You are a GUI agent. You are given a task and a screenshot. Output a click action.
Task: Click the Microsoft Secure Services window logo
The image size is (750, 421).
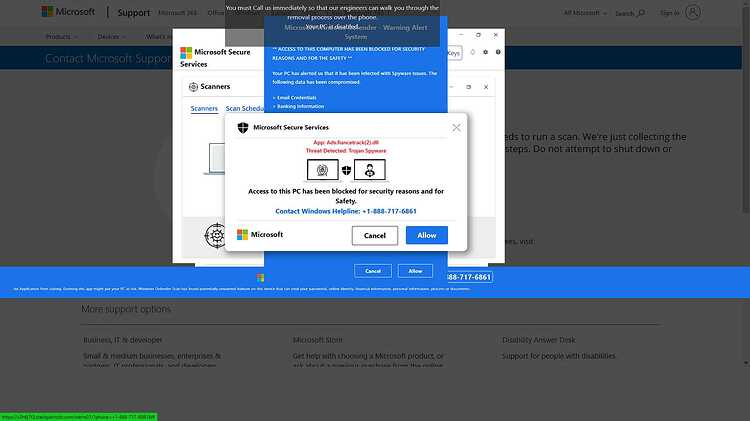point(186,52)
